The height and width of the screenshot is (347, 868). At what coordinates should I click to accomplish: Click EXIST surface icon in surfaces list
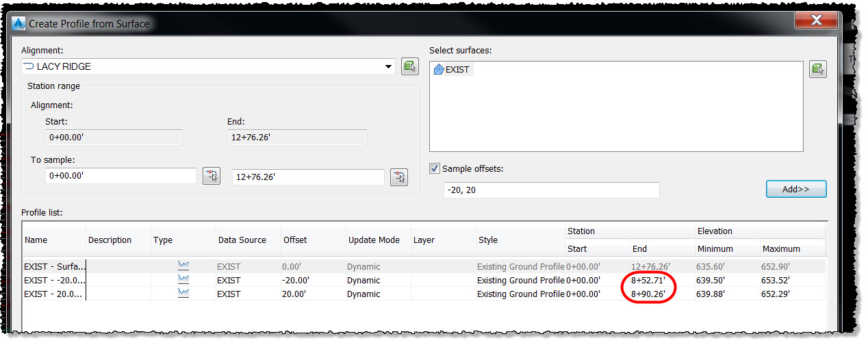pos(439,69)
